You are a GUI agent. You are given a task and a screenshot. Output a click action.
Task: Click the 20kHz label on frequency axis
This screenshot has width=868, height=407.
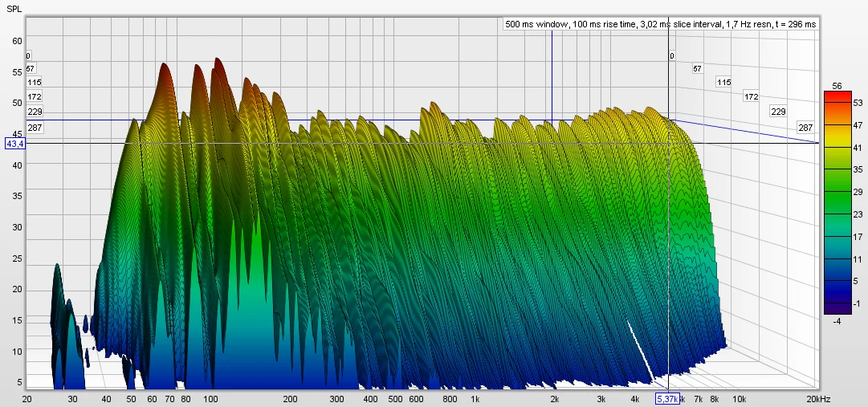coord(818,399)
